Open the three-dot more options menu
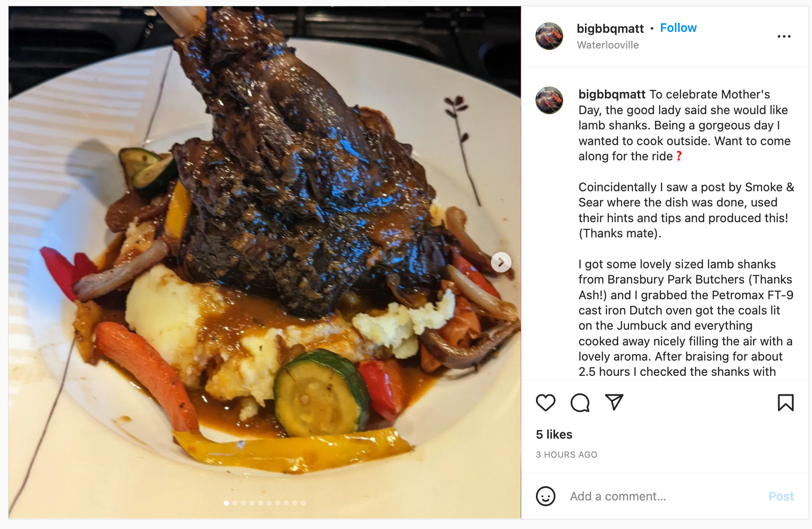This screenshot has width=812, height=529. point(784,36)
